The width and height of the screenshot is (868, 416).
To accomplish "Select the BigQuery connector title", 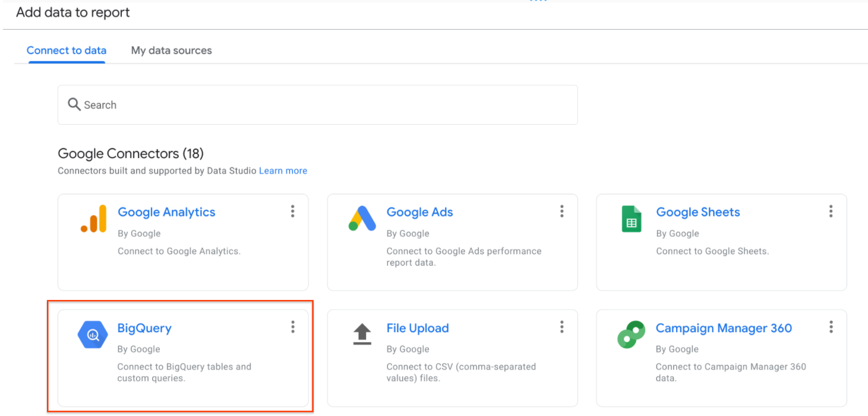I will [x=144, y=328].
